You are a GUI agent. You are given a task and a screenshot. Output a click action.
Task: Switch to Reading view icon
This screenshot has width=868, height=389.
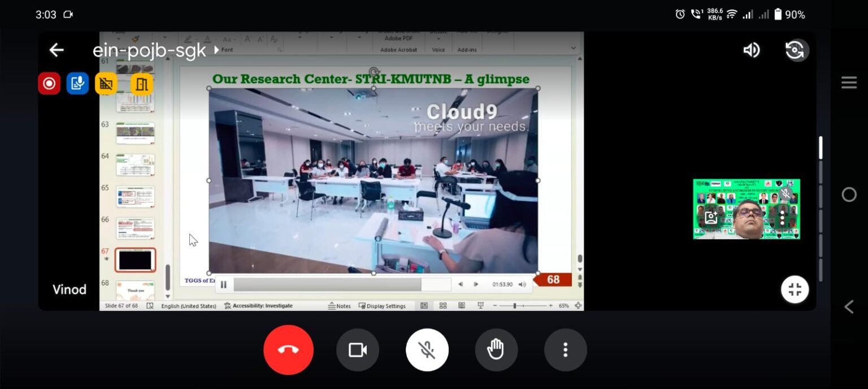pyautogui.click(x=462, y=305)
